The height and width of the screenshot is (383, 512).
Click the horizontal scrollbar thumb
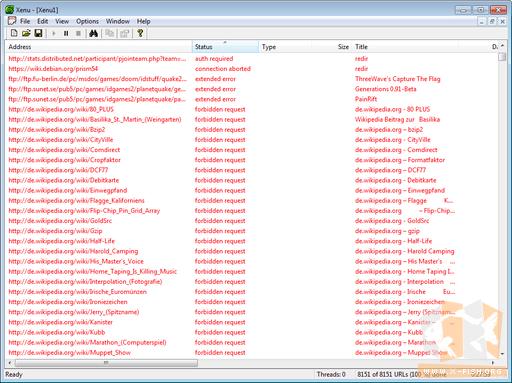click(x=106, y=362)
